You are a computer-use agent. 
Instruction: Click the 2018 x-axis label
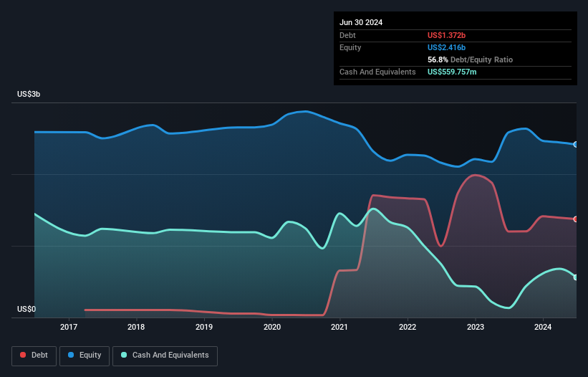(x=136, y=327)
